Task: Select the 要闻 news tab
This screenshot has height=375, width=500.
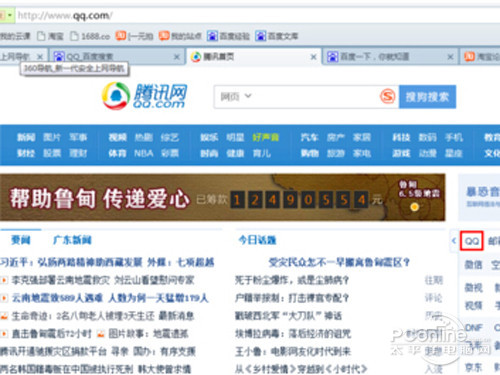Action: point(21,240)
